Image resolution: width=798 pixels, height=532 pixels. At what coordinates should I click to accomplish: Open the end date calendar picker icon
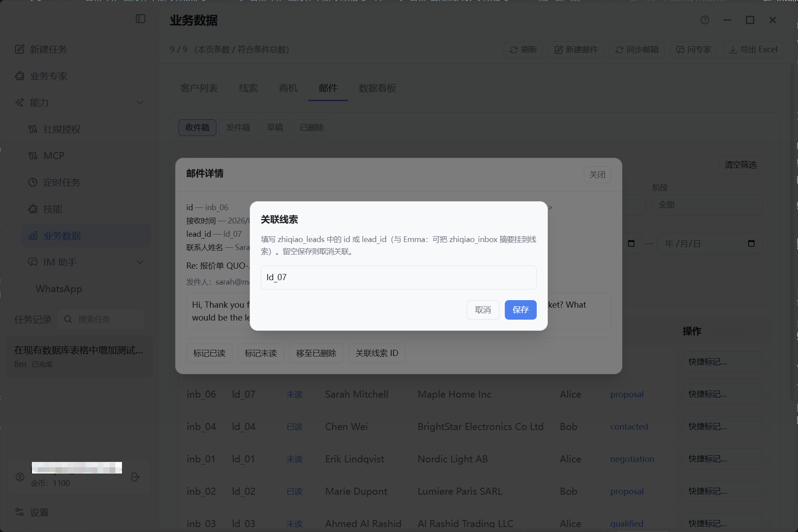coord(751,243)
